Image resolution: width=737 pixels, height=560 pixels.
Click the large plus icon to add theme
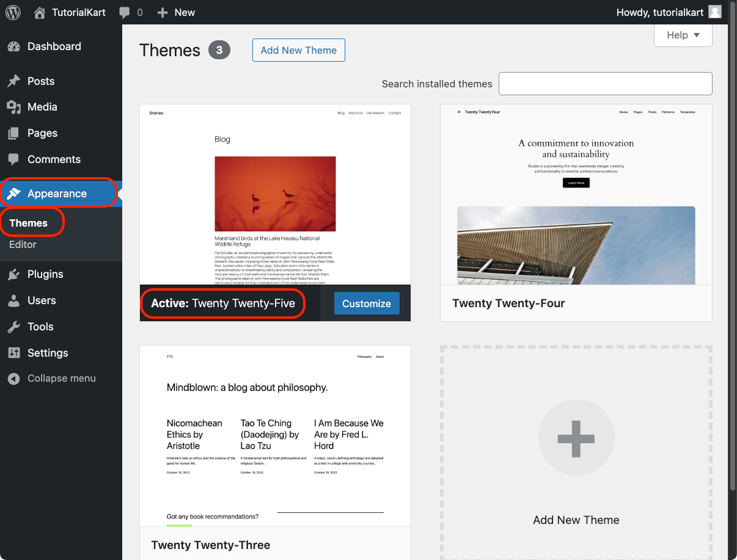(576, 438)
